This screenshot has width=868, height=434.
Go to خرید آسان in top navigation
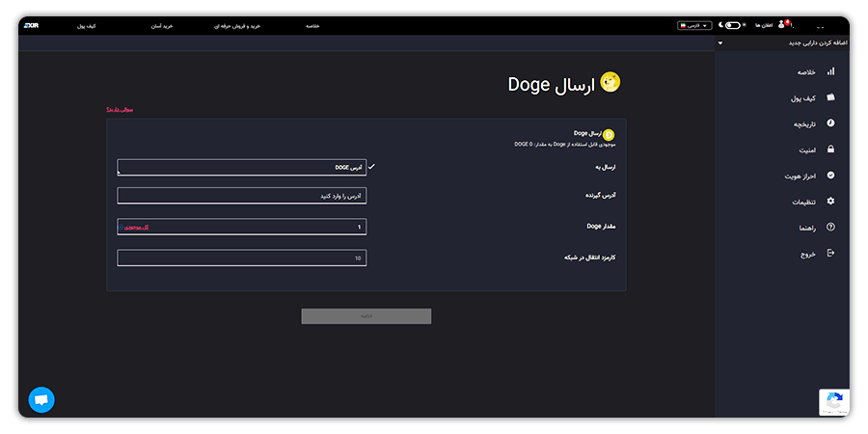[163, 25]
